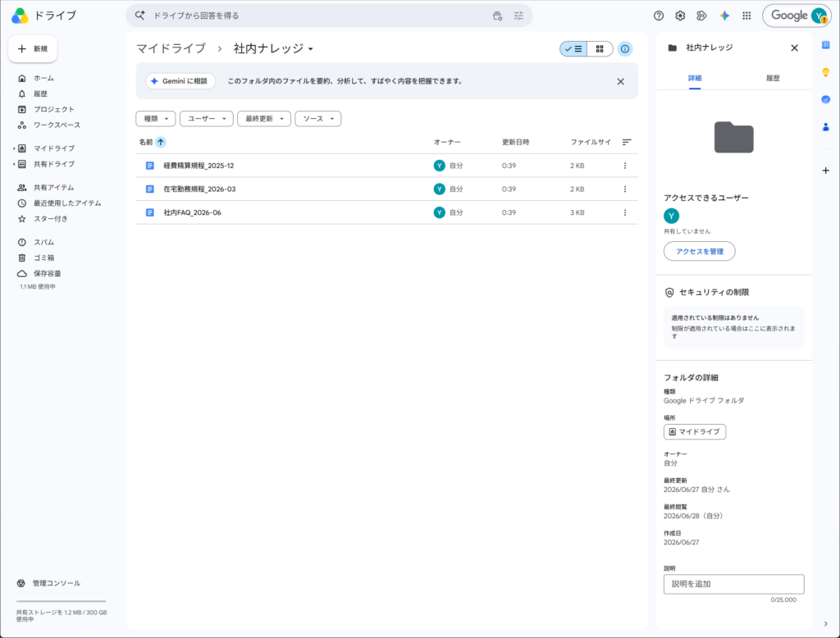Open the Google Drive logo home

[20, 16]
